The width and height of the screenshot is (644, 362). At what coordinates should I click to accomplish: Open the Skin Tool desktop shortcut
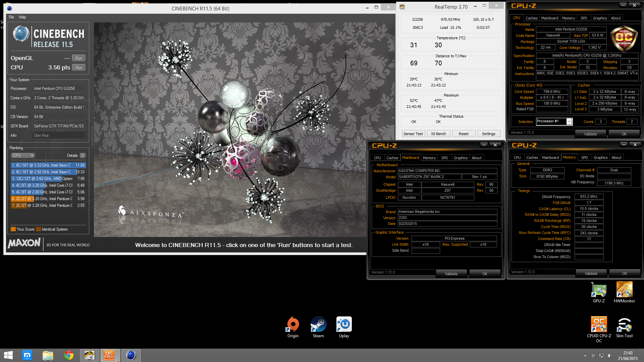624,327
